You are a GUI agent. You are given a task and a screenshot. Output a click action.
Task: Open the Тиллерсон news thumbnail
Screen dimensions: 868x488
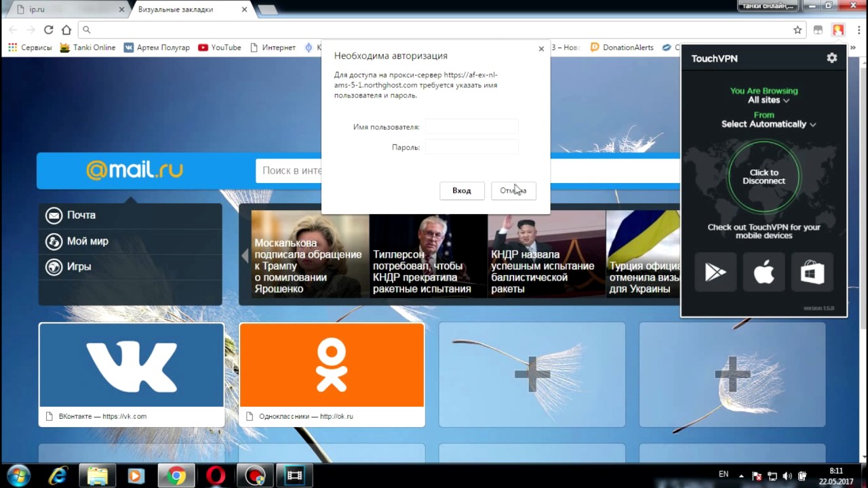(x=429, y=253)
